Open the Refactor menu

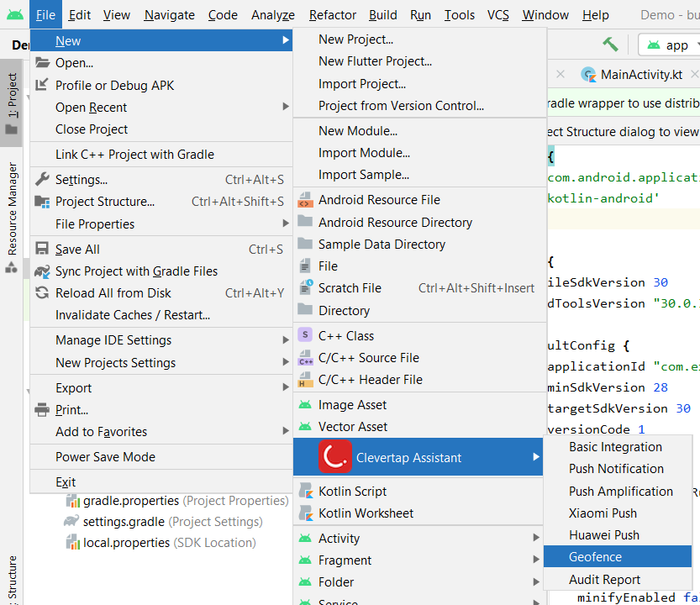tap(333, 15)
